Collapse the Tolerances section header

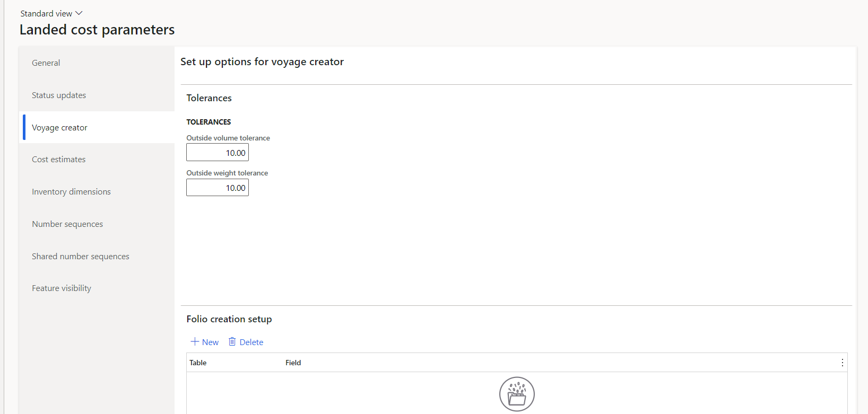209,98
